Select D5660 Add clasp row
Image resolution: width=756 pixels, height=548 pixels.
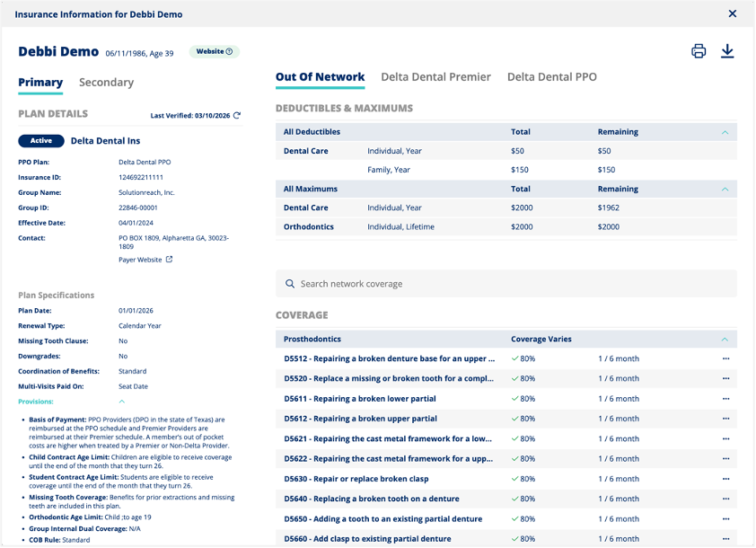[506, 538]
